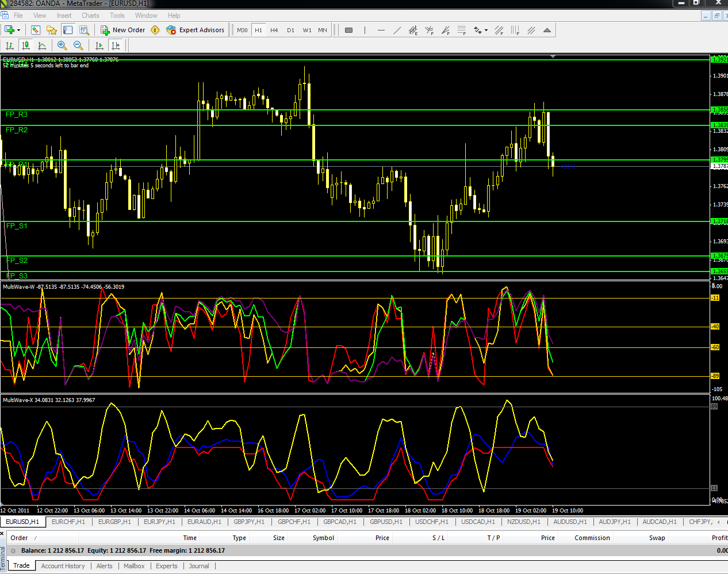
Task: Open the Tools menu
Action: (117, 16)
